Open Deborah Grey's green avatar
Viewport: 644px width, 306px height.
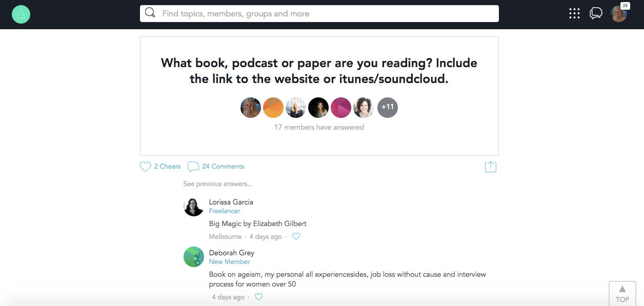point(194,257)
